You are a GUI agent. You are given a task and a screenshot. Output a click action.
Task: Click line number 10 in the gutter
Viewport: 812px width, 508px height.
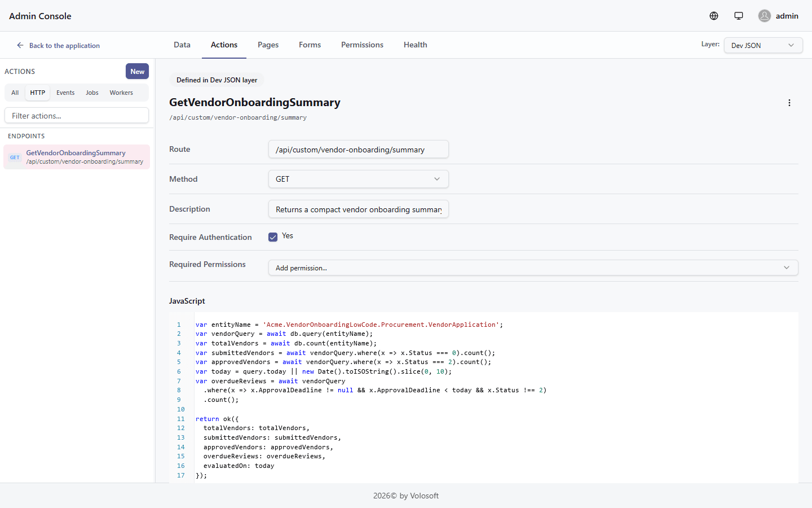click(x=180, y=409)
